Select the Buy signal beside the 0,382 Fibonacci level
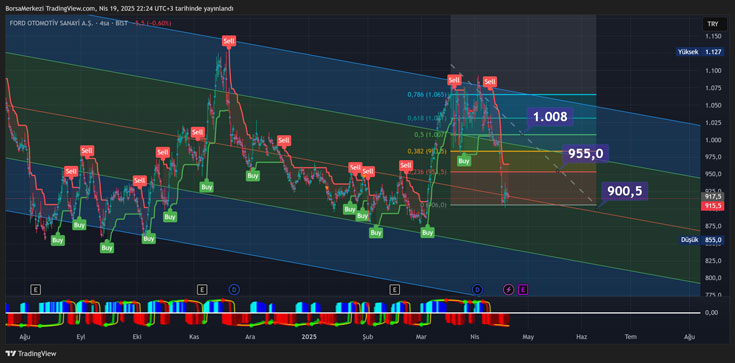This screenshot has width=735, height=363. 464,161
